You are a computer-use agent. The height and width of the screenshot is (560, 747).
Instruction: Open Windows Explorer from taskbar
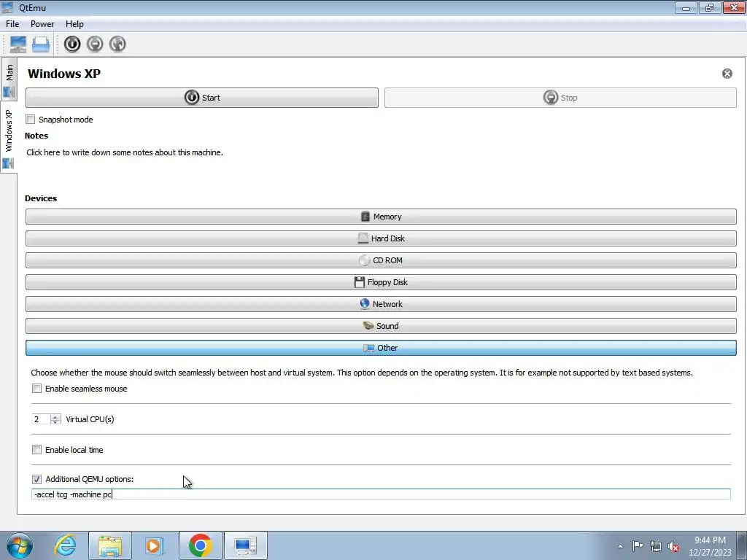click(110, 545)
